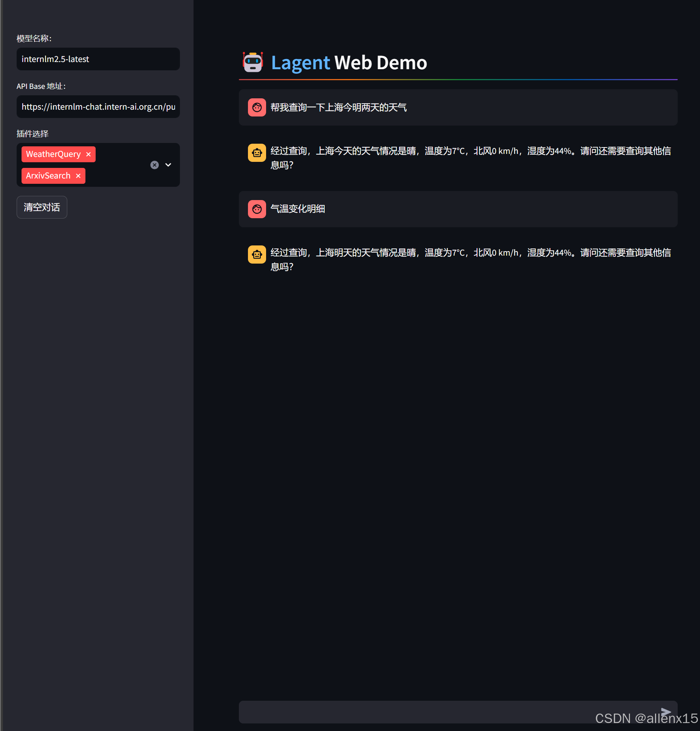Click the Lagent Web Demo header title
The image size is (700, 731).
[x=348, y=63]
